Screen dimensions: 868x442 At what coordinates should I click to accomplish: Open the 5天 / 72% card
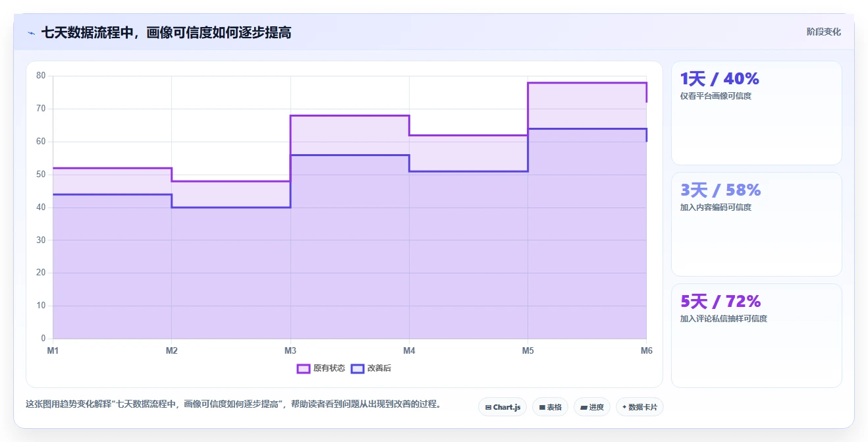(756, 335)
